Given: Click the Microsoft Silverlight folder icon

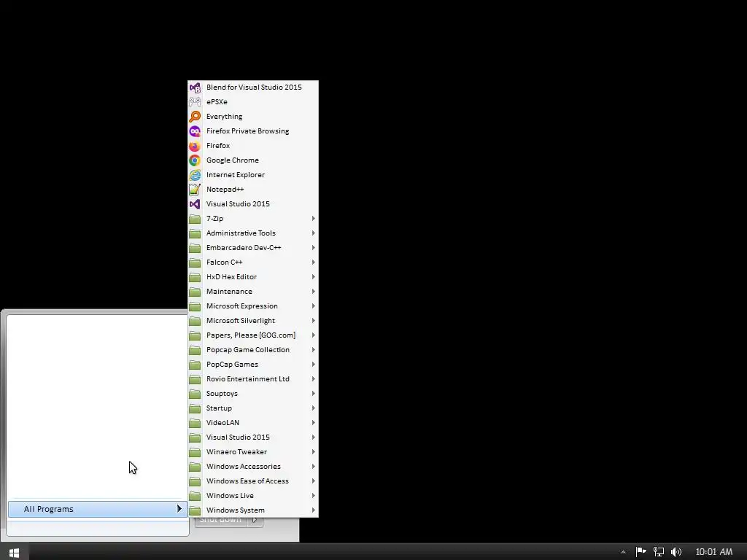Looking at the screenshot, I should click(195, 321).
